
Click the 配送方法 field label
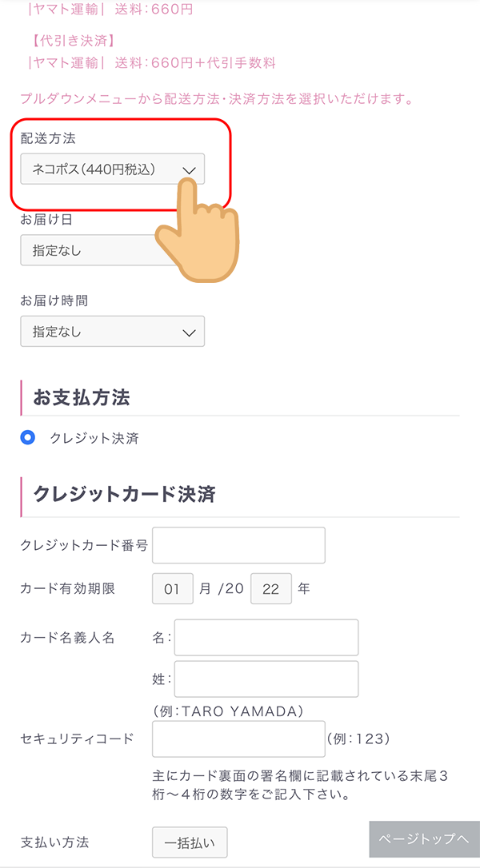(48, 139)
